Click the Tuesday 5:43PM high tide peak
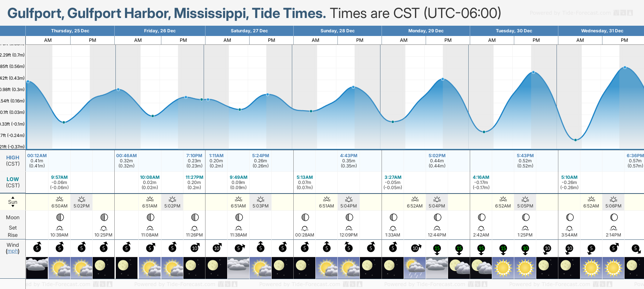 pyautogui.click(x=533, y=72)
